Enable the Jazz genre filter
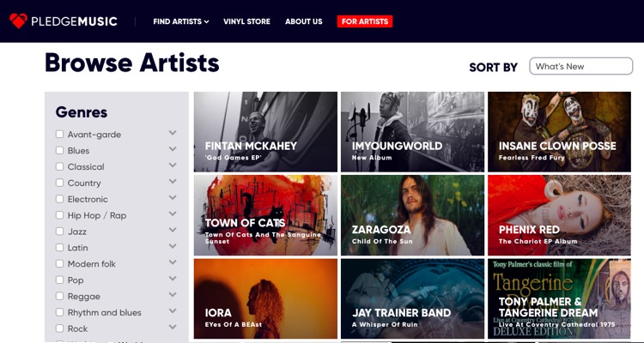The image size is (644, 343). pyautogui.click(x=59, y=232)
